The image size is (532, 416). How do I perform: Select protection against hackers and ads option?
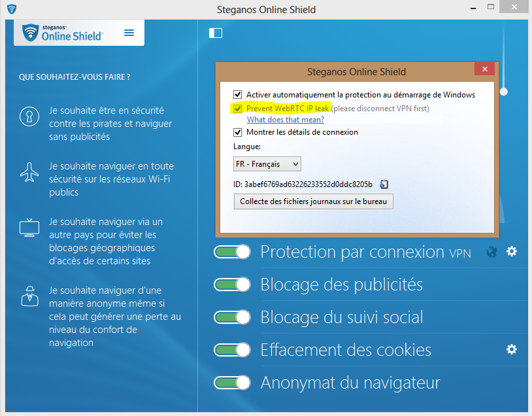(110, 123)
